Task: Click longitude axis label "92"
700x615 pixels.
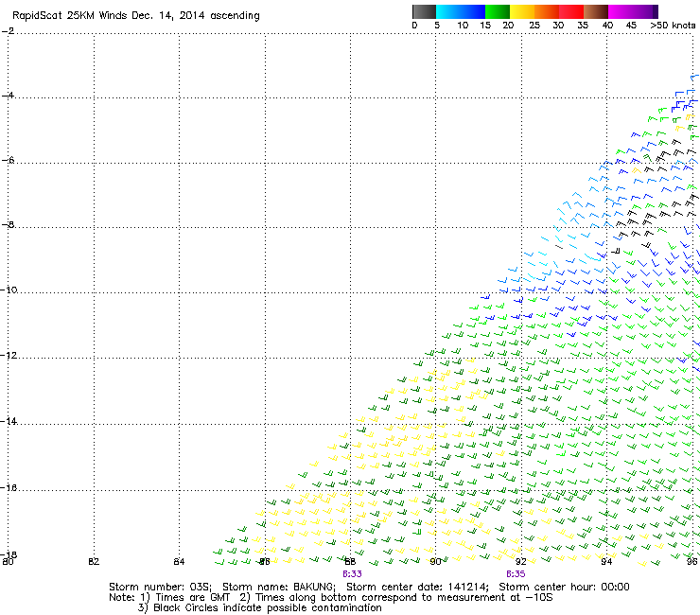Action: (x=521, y=561)
